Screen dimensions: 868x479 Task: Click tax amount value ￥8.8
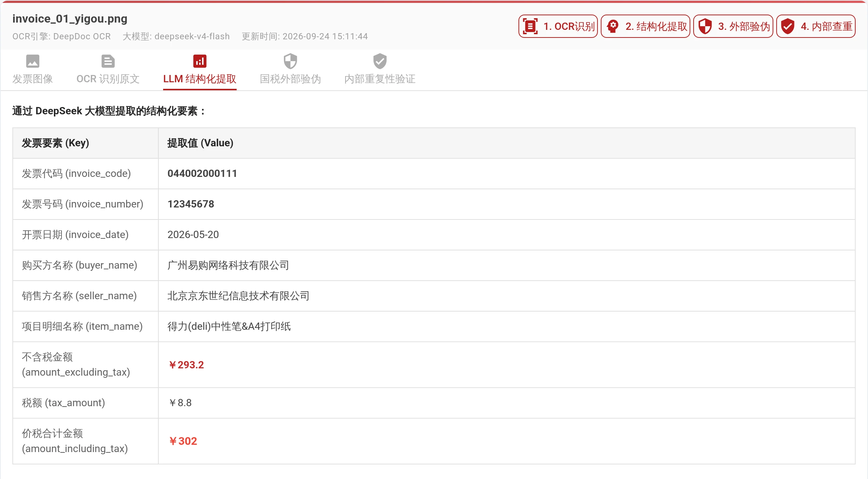point(180,403)
